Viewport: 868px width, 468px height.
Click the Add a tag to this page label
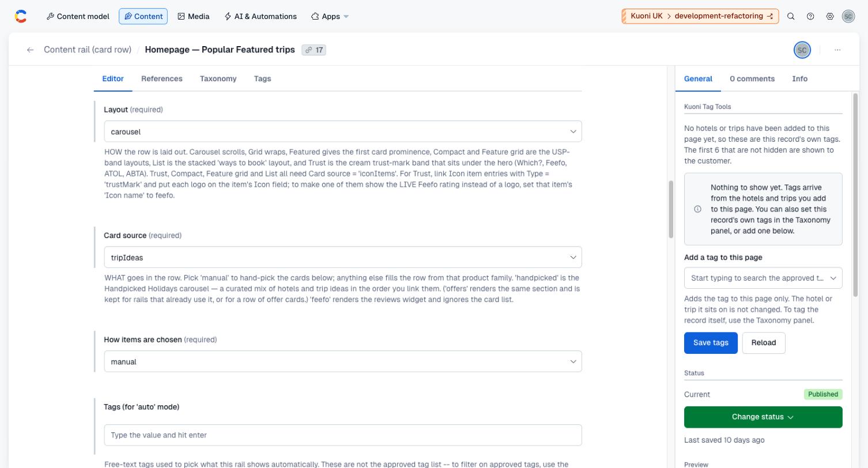(723, 258)
